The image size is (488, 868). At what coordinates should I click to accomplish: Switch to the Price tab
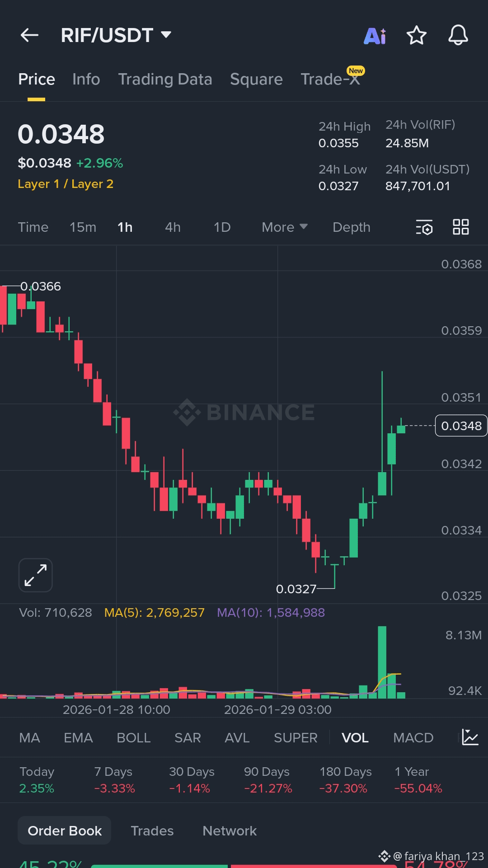(37, 80)
